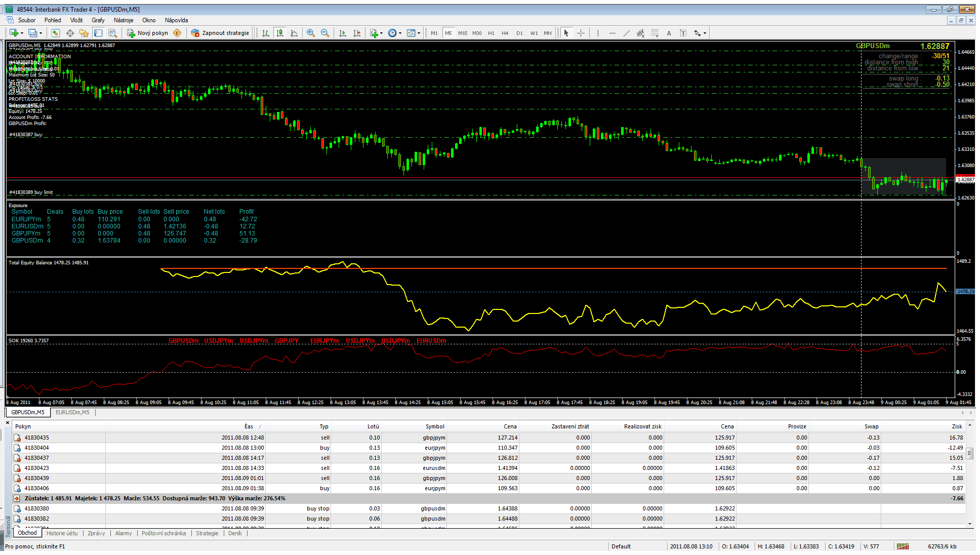980x555 pixels.
Task: Click Zapnout strategie button
Action: click(x=220, y=33)
